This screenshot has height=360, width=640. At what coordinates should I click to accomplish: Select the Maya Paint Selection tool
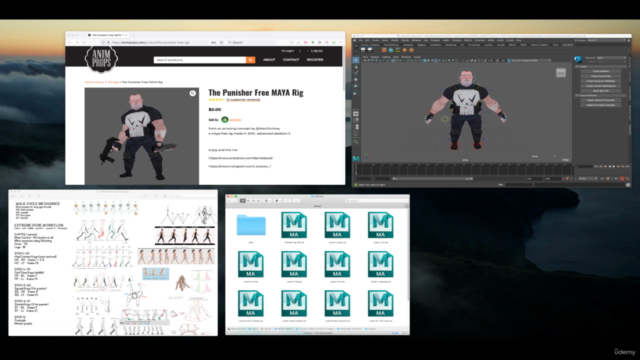click(356, 73)
